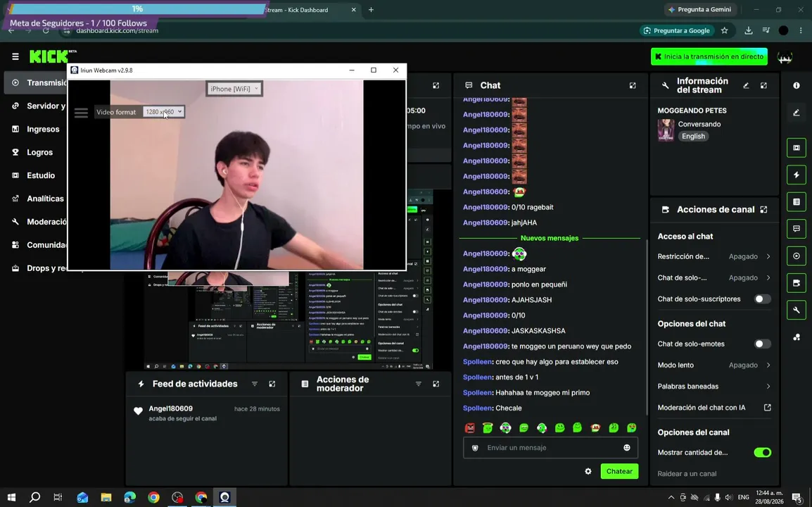Open the Video format 1280 x 960 dropdown
The width and height of the screenshot is (812, 507).
pyautogui.click(x=164, y=111)
